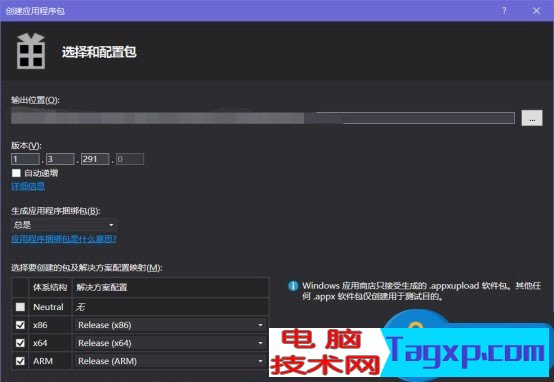
Task: Click the help question mark icon
Action: (x=504, y=11)
